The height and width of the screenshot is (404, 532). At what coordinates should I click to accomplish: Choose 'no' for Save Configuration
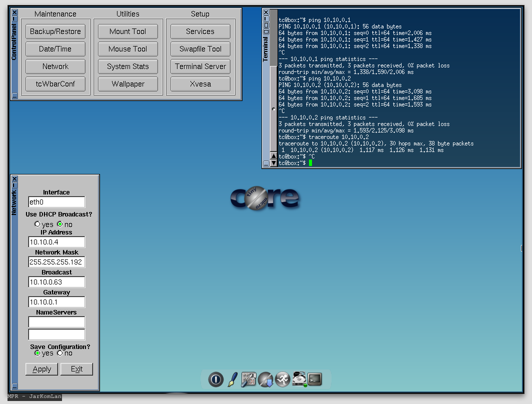(60, 353)
